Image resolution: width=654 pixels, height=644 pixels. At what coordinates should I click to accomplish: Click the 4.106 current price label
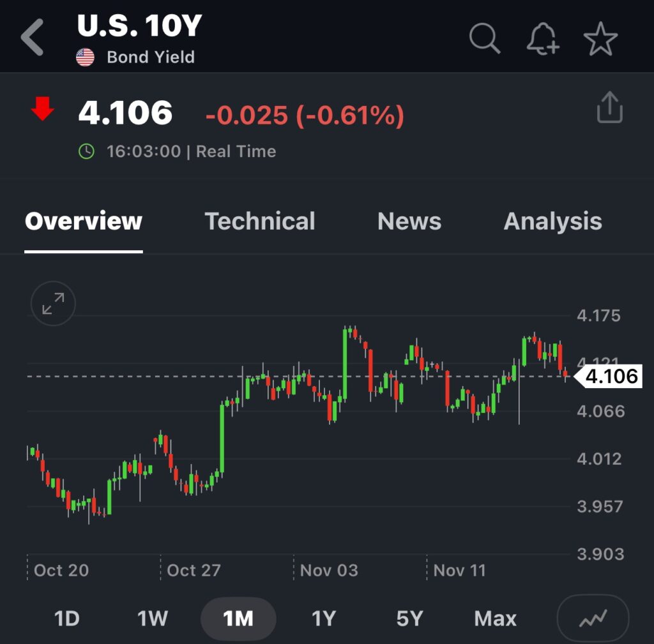(x=611, y=377)
